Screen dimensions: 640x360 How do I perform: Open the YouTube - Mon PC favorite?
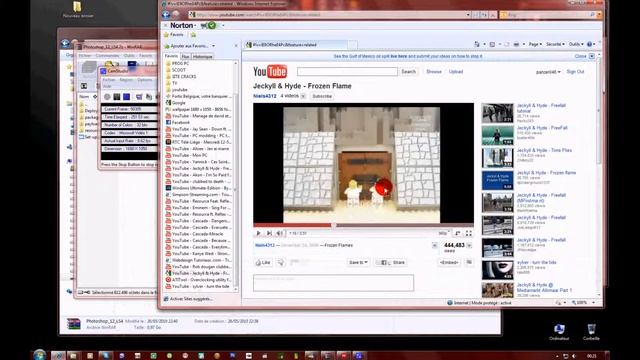point(187,155)
